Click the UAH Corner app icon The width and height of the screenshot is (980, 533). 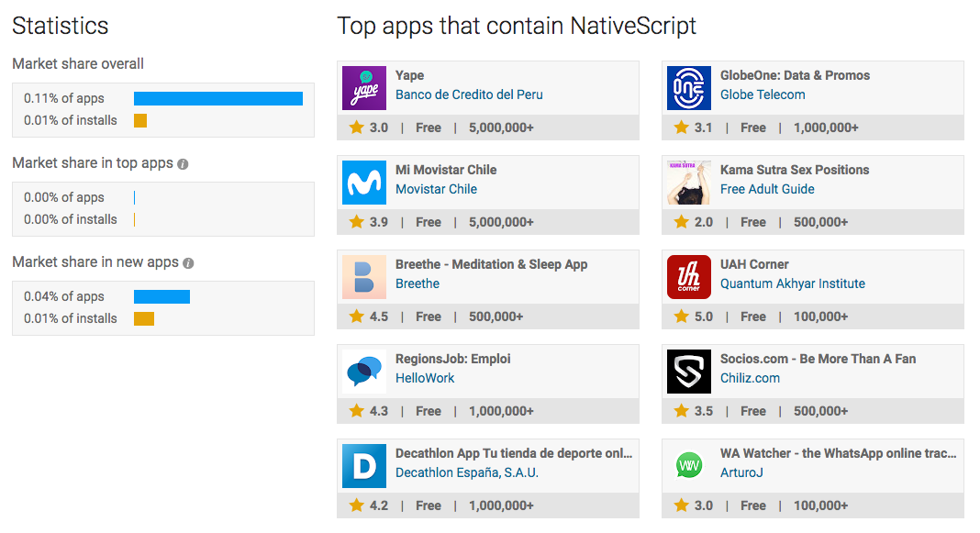[x=688, y=276]
